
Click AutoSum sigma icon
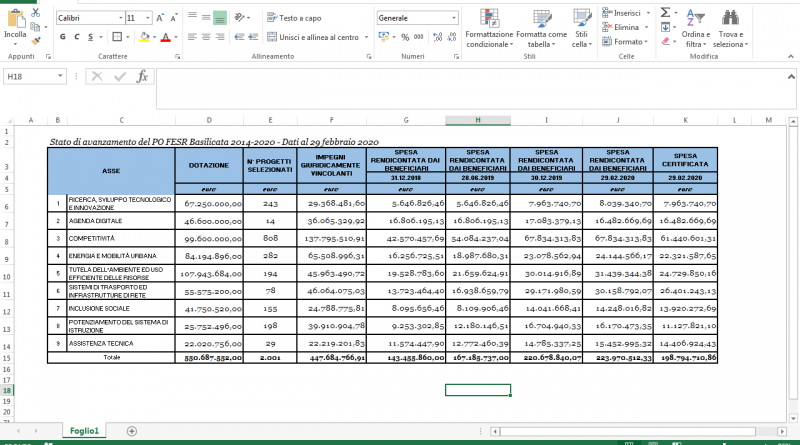[x=665, y=12]
